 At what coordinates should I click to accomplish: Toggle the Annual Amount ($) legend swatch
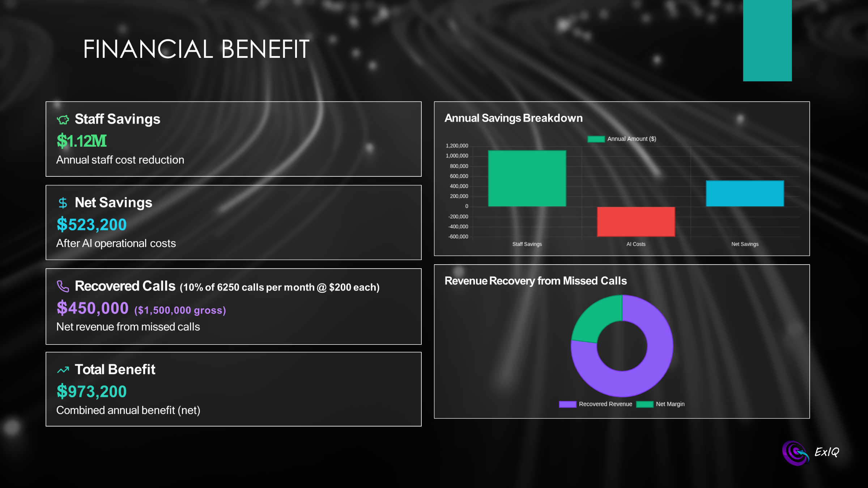pyautogui.click(x=596, y=139)
